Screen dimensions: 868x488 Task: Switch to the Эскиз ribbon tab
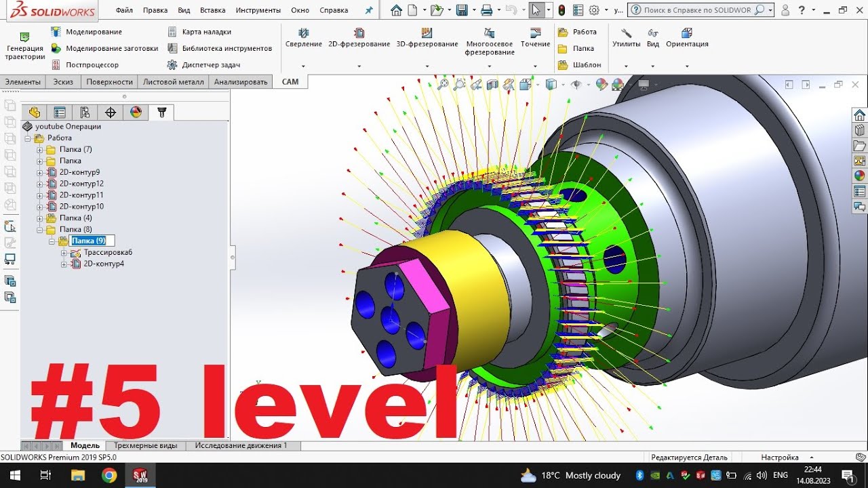[64, 81]
